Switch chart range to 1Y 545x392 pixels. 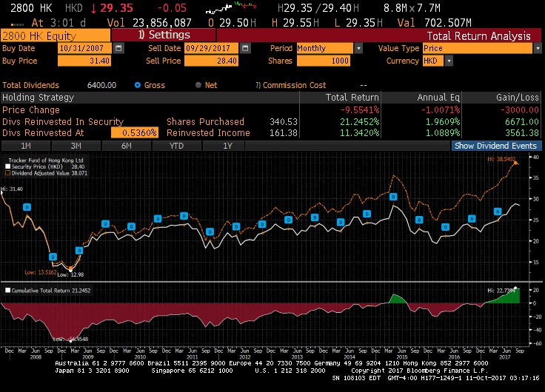[x=227, y=146]
